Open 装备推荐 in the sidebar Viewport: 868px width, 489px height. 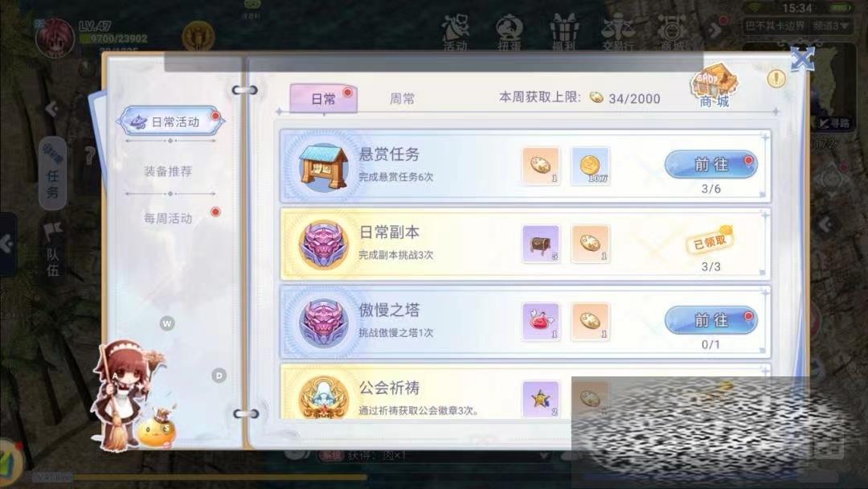[168, 171]
